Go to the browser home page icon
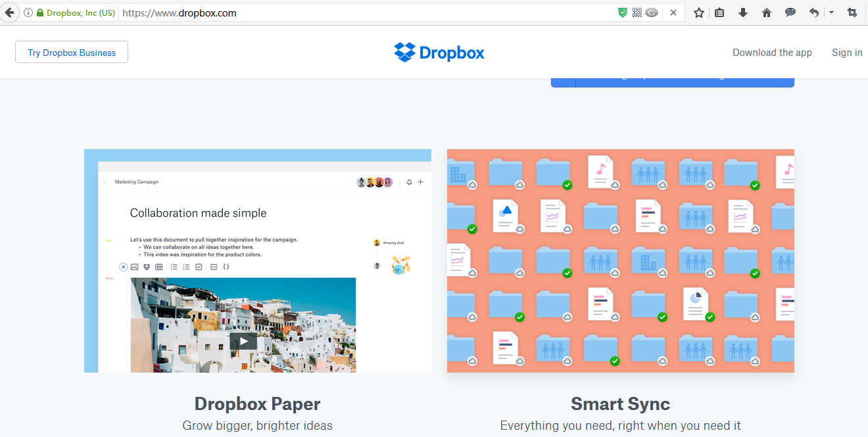Viewport: 868px width, 437px height. (x=767, y=12)
